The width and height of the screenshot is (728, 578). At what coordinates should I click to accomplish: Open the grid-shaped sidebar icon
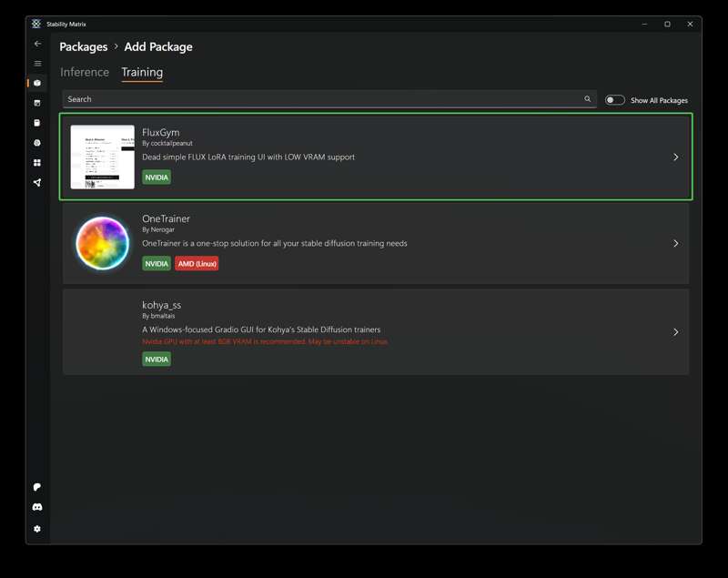37,163
